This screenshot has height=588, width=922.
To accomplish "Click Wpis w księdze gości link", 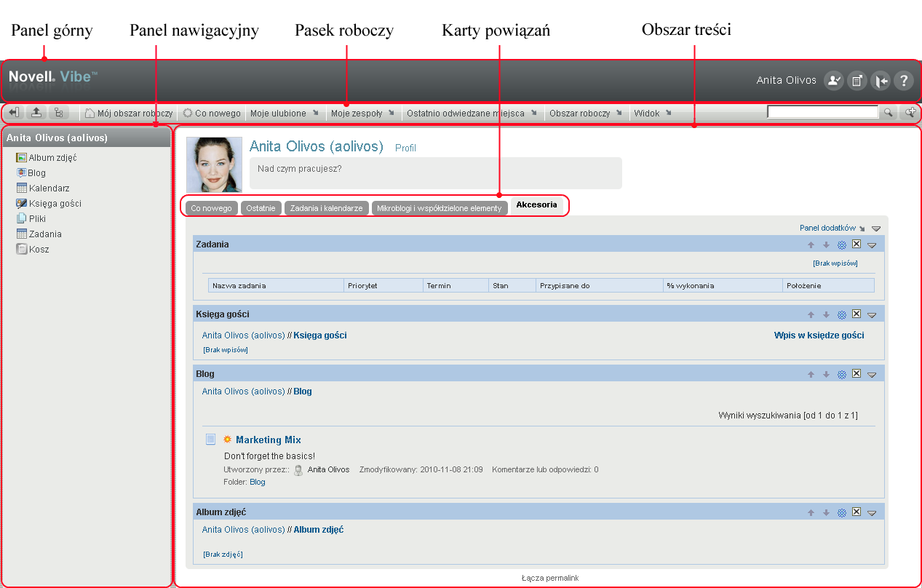I will point(819,335).
